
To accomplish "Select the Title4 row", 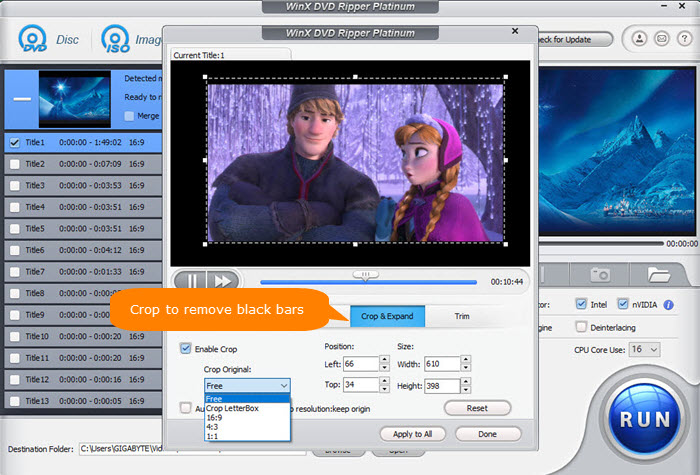I will click(x=83, y=207).
